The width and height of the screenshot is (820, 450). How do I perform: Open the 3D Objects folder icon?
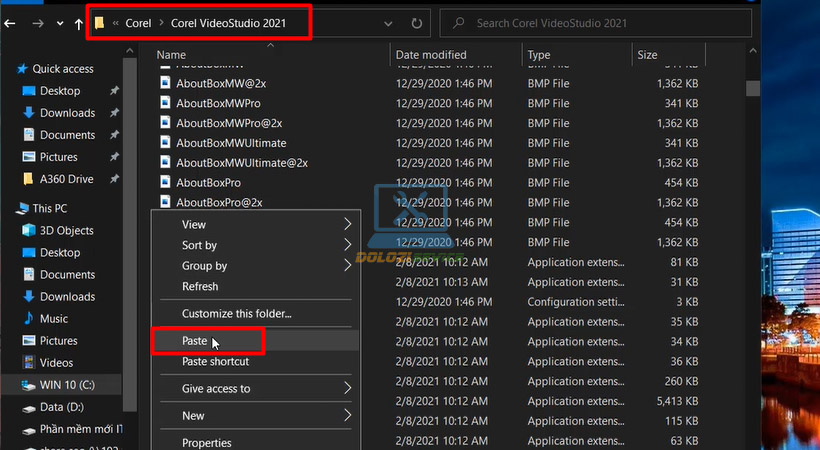[27, 231]
